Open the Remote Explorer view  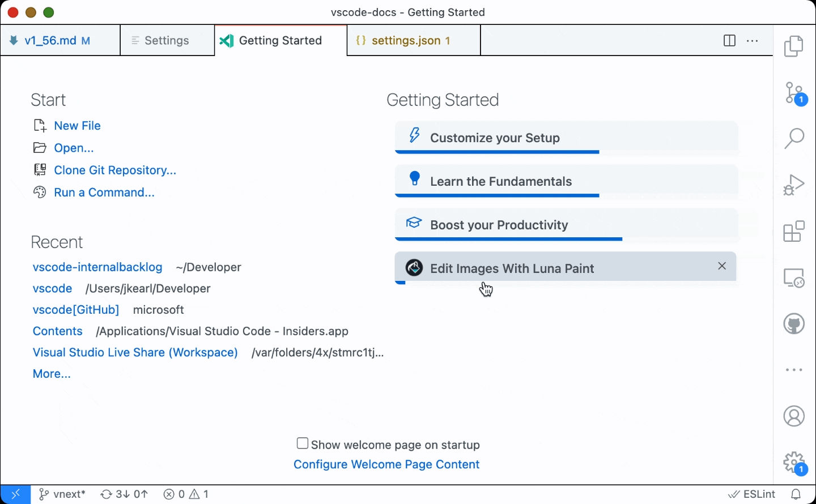pyautogui.click(x=794, y=277)
